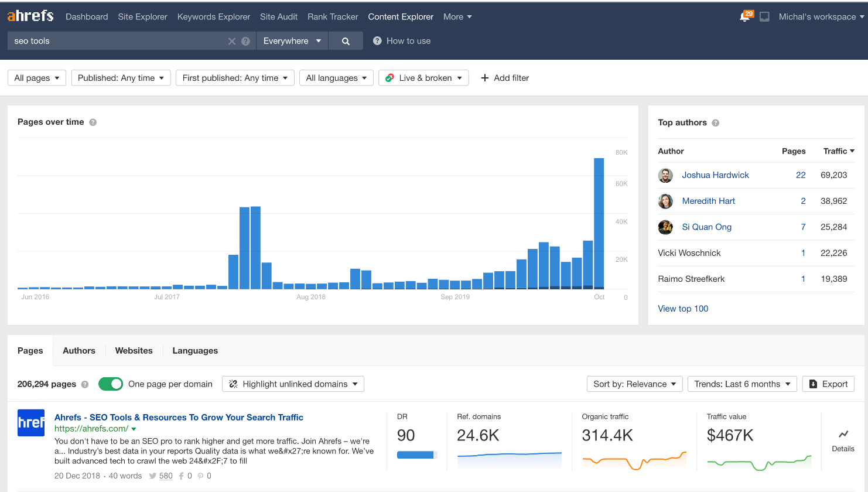Switch to the Authors tab
Image resolution: width=868 pixels, height=492 pixels.
click(79, 351)
